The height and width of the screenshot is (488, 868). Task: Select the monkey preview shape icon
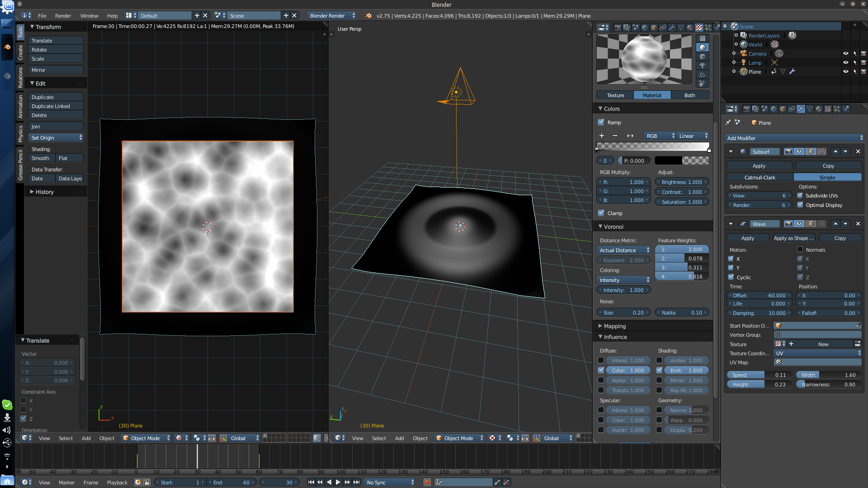pos(702,66)
